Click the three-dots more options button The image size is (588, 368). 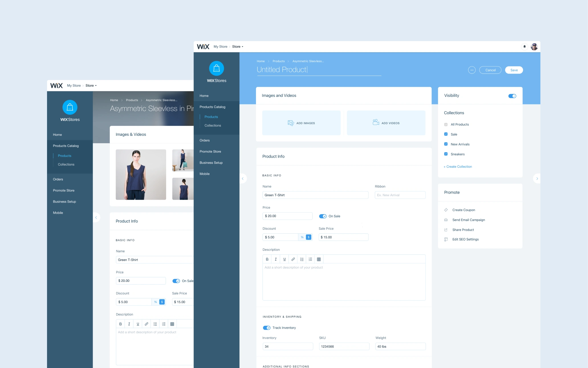click(472, 70)
